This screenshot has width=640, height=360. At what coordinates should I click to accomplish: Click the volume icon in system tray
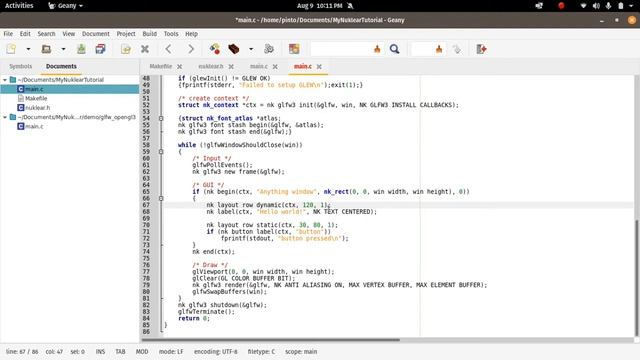pyautogui.click(x=596, y=6)
